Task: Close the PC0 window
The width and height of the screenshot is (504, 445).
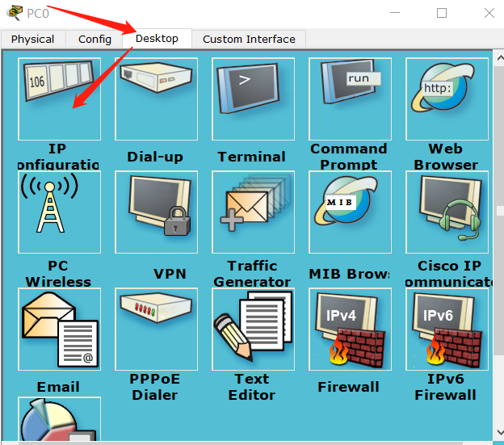Action: pyautogui.click(x=489, y=13)
